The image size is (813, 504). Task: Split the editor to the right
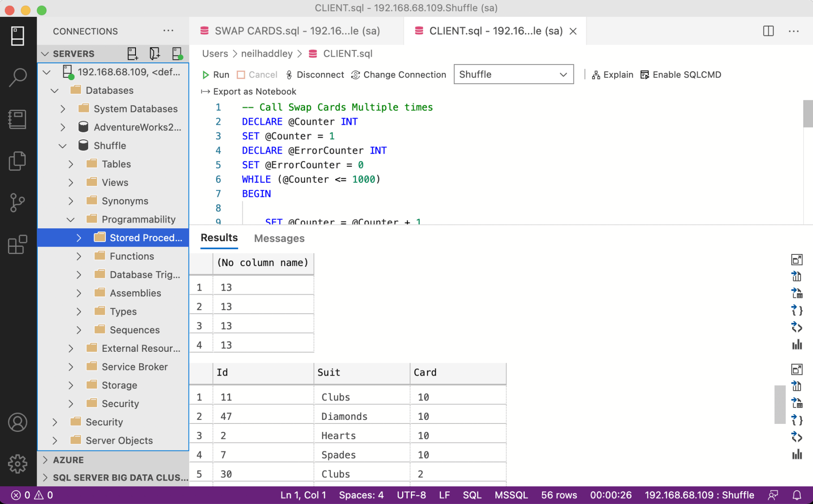click(x=768, y=31)
